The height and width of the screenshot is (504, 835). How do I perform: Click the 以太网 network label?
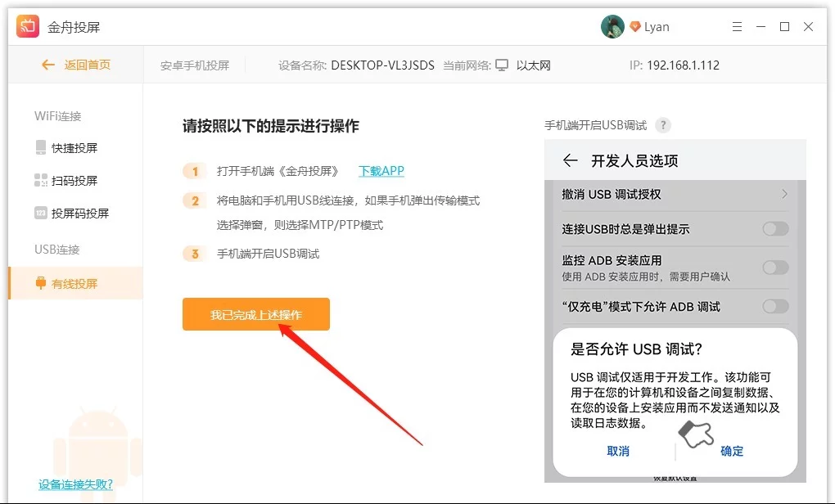[534, 65]
